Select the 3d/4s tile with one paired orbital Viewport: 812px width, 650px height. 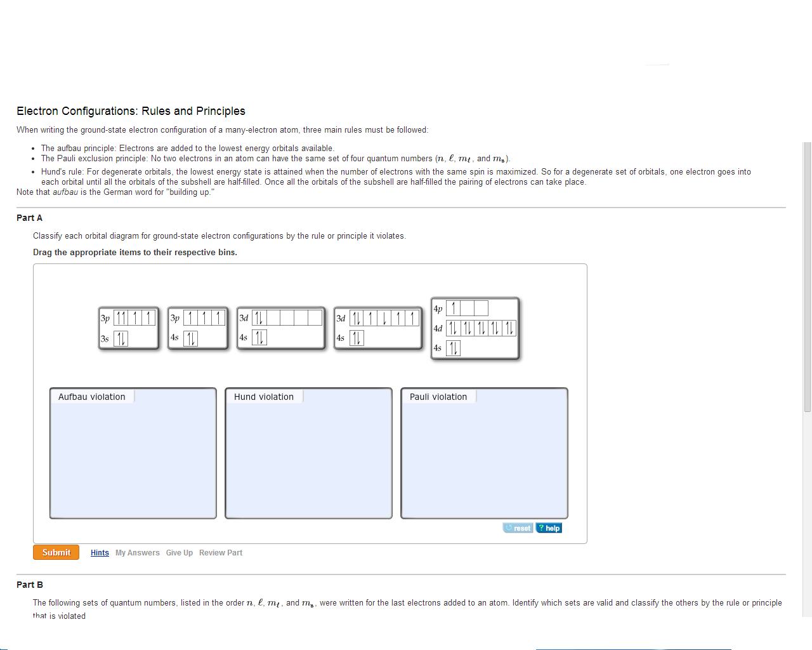[x=281, y=328]
